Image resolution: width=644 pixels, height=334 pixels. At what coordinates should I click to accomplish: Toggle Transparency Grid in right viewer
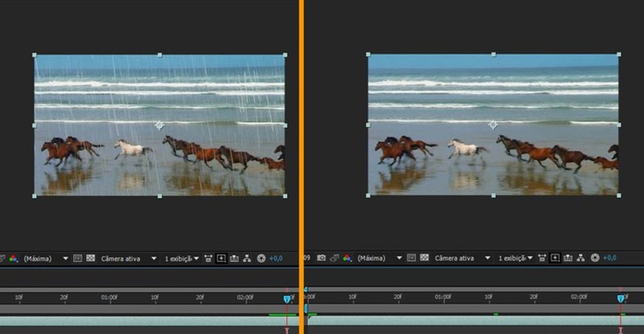[424, 258]
